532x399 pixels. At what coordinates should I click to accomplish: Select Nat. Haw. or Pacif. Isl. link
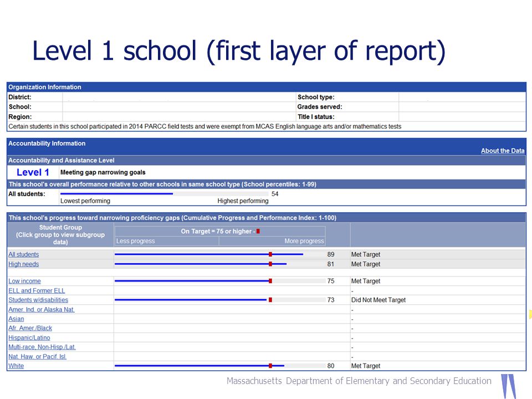(x=37, y=356)
